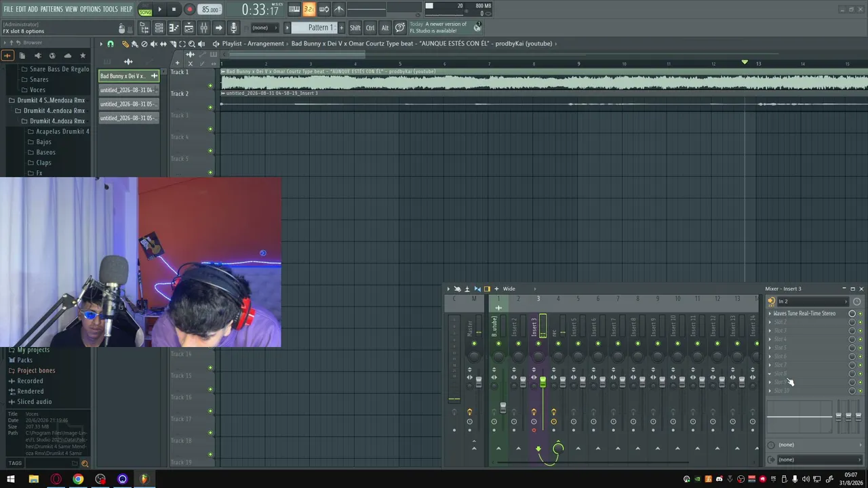This screenshot has width=868, height=488.
Task: Toggle the typing keyboard to piano icon
Action: [x=294, y=9]
